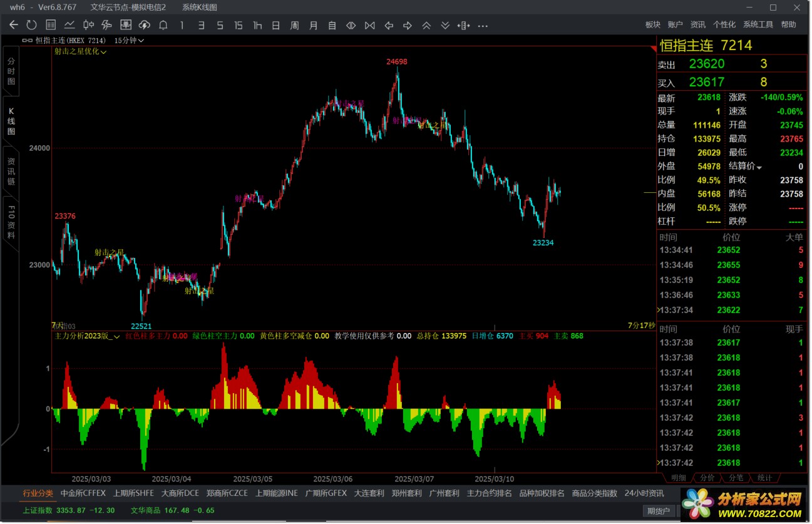Image resolution: width=812 pixels, height=524 pixels.
Task: Click the back arrow toolbar icon
Action: pos(14,25)
